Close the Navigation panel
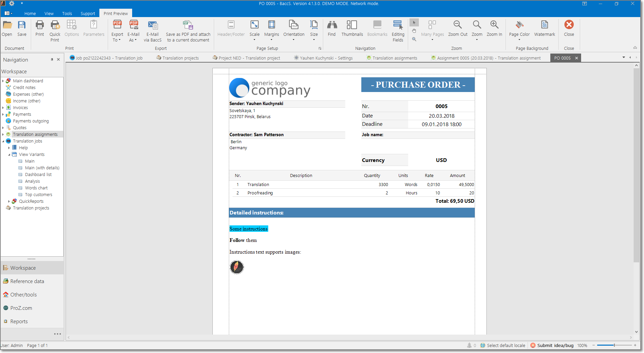The image size is (644, 353). coord(59,60)
